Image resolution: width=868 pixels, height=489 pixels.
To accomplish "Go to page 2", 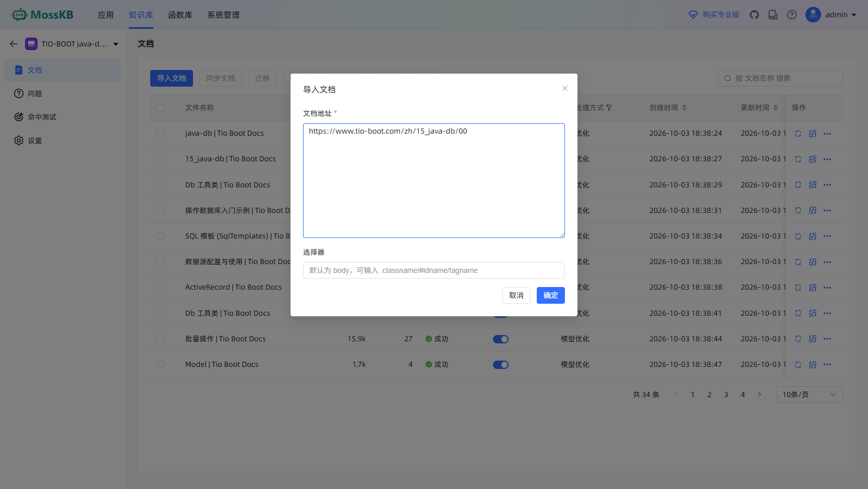I will coord(709,395).
